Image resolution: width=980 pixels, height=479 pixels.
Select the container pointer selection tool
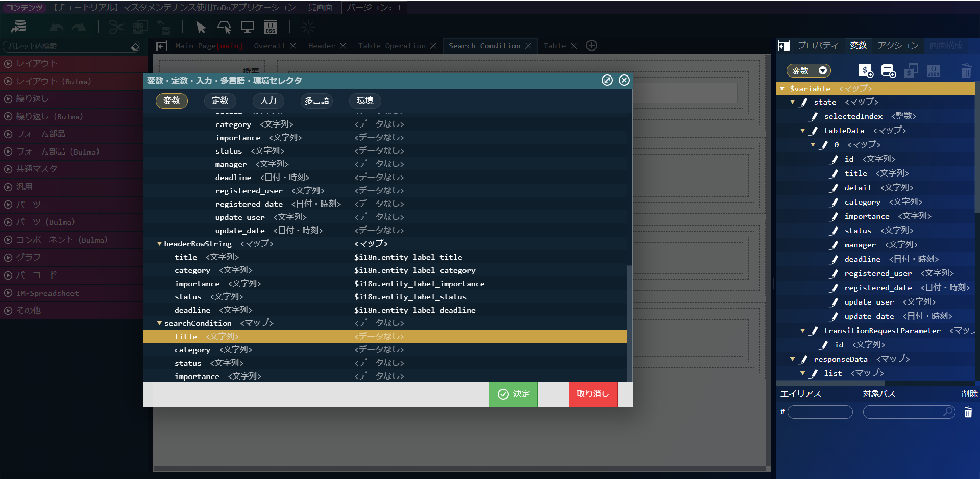(224, 27)
